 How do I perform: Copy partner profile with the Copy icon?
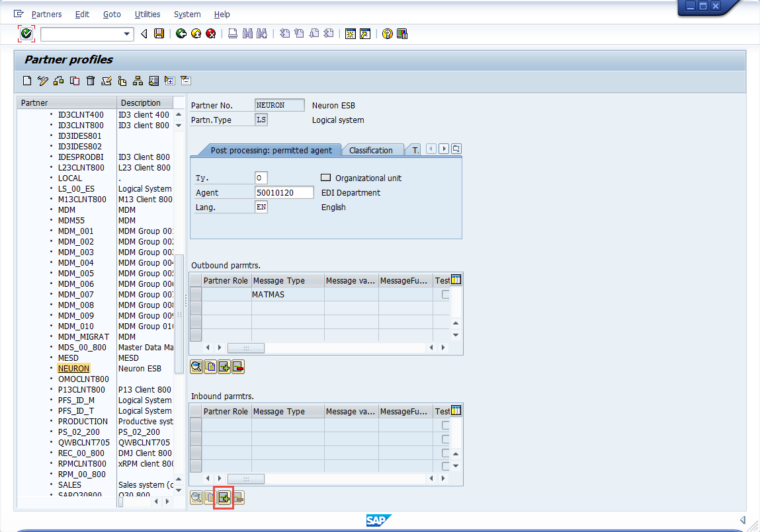pyautogui.click(x=75, y=81)
